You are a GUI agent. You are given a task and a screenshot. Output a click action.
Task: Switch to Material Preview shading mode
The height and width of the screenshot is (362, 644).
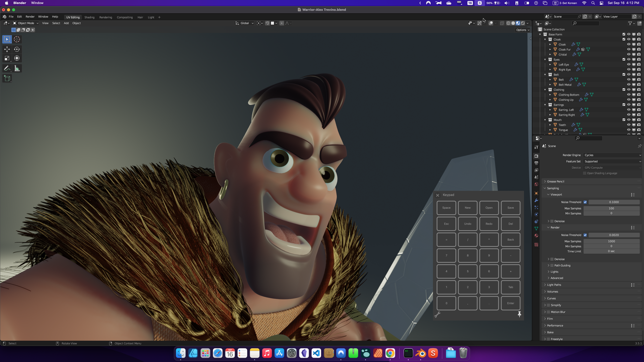(x=518, y=23)
